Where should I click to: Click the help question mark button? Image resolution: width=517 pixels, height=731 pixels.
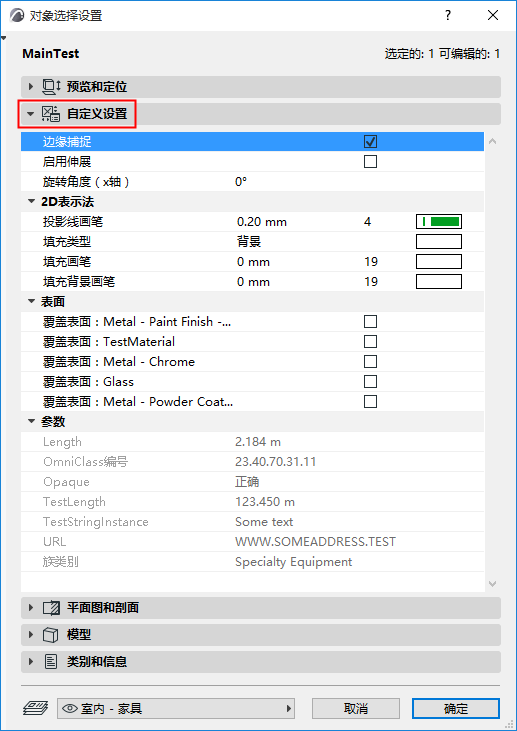point(448,15)
